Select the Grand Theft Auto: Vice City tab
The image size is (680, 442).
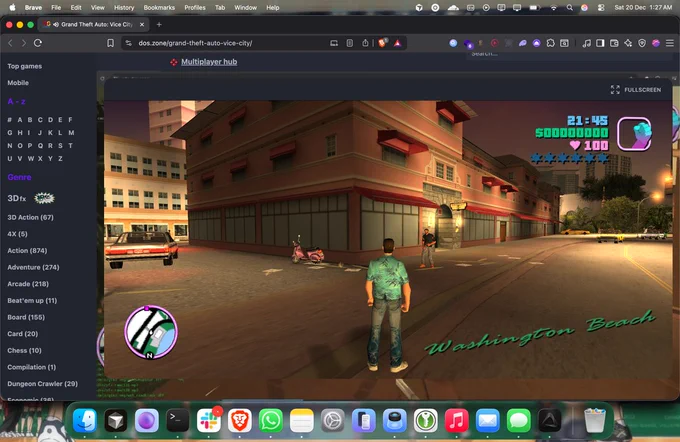pos(94,25)
